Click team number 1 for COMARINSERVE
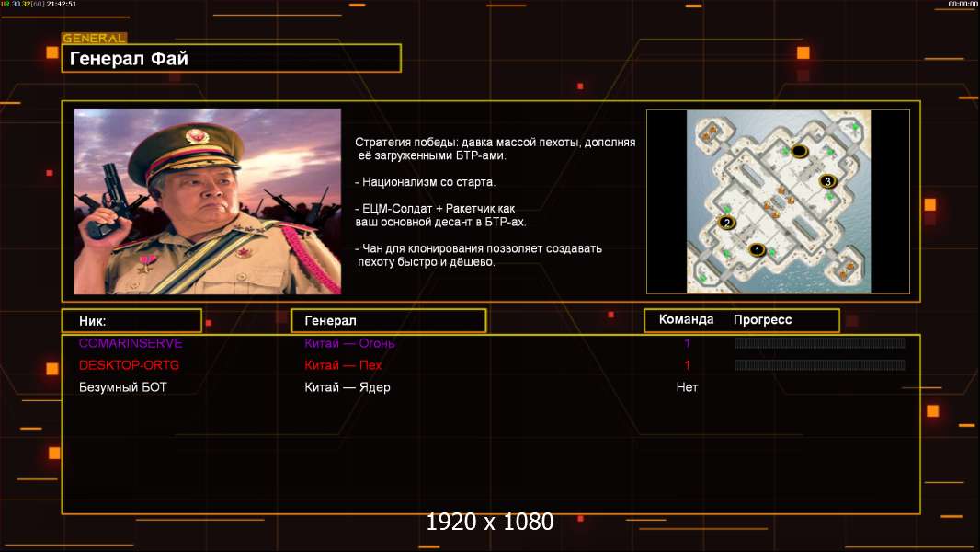The height and width of the screenshot is (552, 980). (x=687, y=343)
